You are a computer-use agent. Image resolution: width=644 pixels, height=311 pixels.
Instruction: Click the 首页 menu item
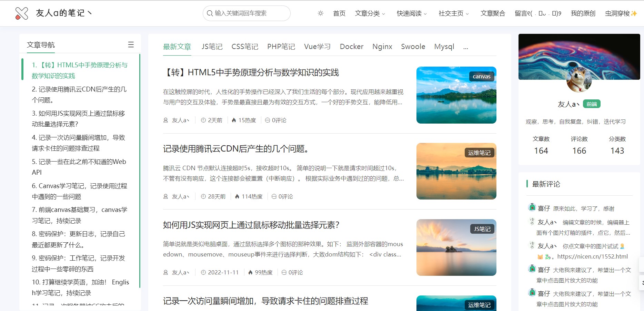[339, 13]
